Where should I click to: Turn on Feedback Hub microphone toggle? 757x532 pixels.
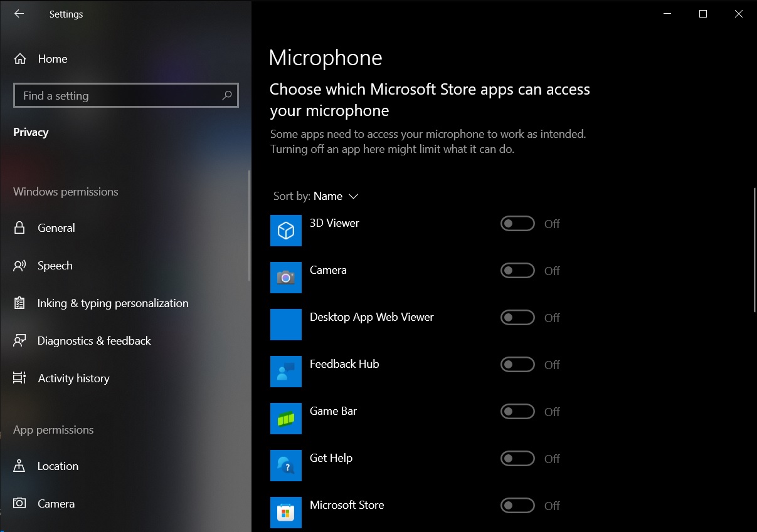point(517,365)
